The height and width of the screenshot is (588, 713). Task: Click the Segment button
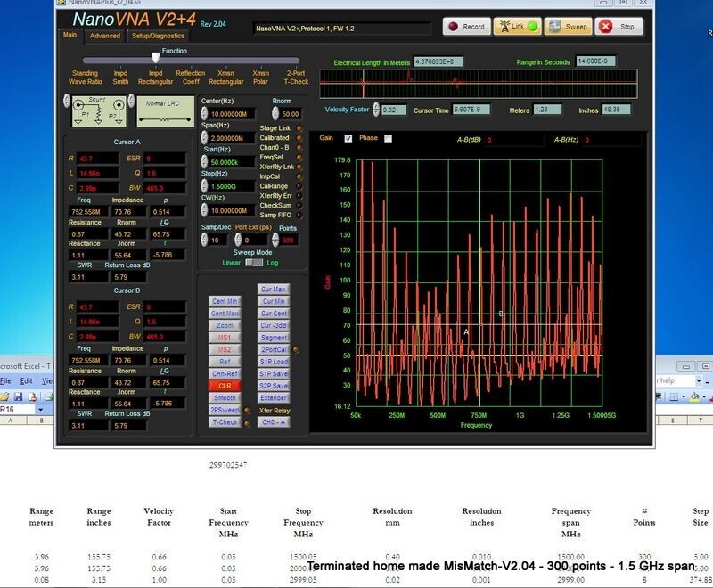(274, 338)
